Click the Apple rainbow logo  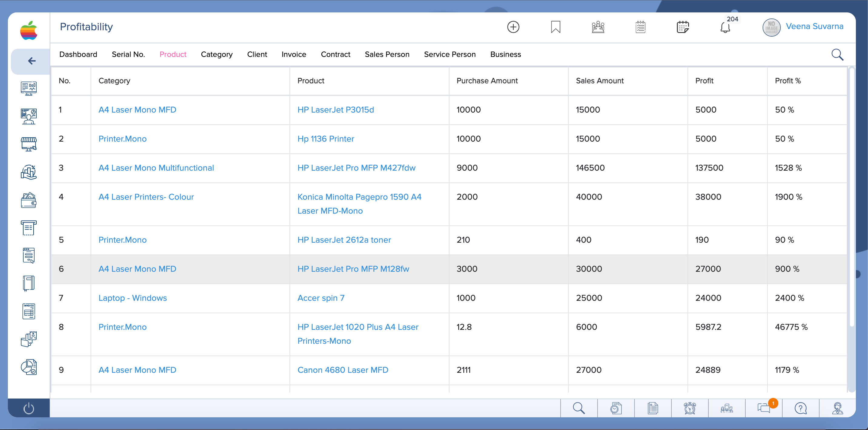pos(29,30)
